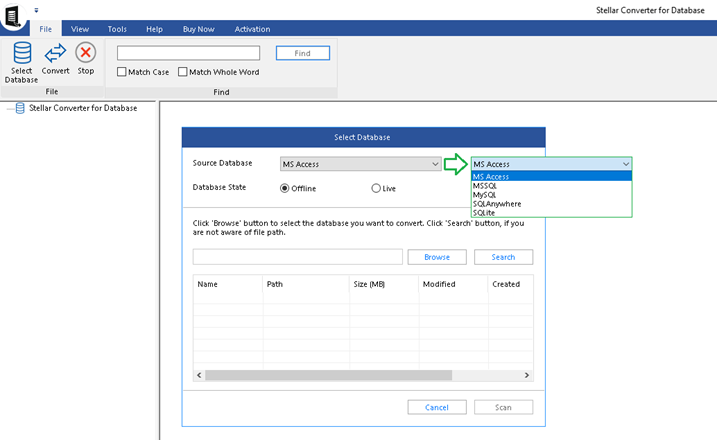Click the database file path input field
The width and height of the screenshot is (717, 440).
click(298, 257)
